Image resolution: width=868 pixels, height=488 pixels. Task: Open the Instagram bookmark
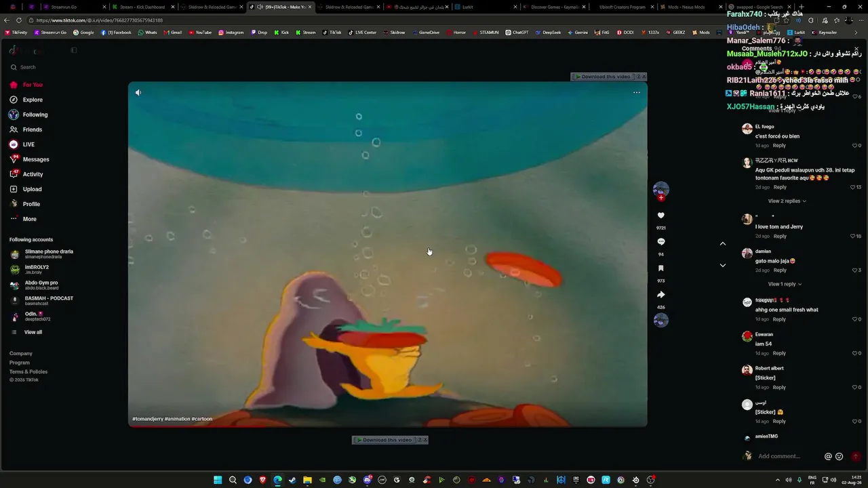231,33
